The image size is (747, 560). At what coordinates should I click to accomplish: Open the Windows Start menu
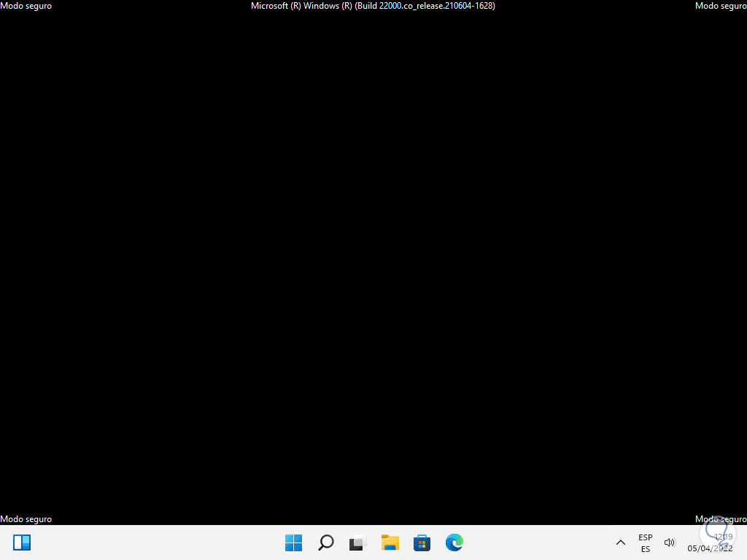click(x=293, y=542)
